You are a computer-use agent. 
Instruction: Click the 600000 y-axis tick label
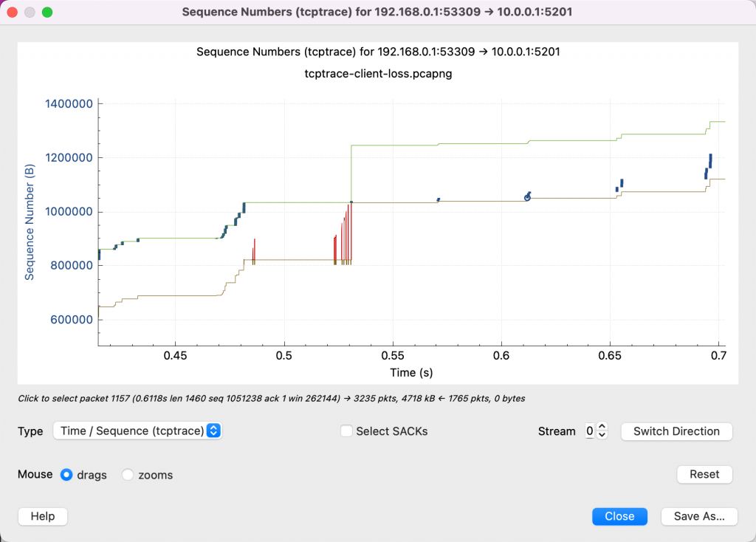point(72,320)
